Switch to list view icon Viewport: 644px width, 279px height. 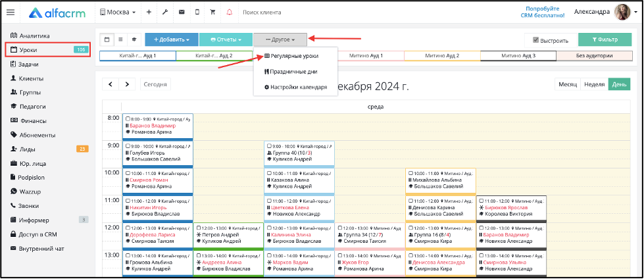120,39
